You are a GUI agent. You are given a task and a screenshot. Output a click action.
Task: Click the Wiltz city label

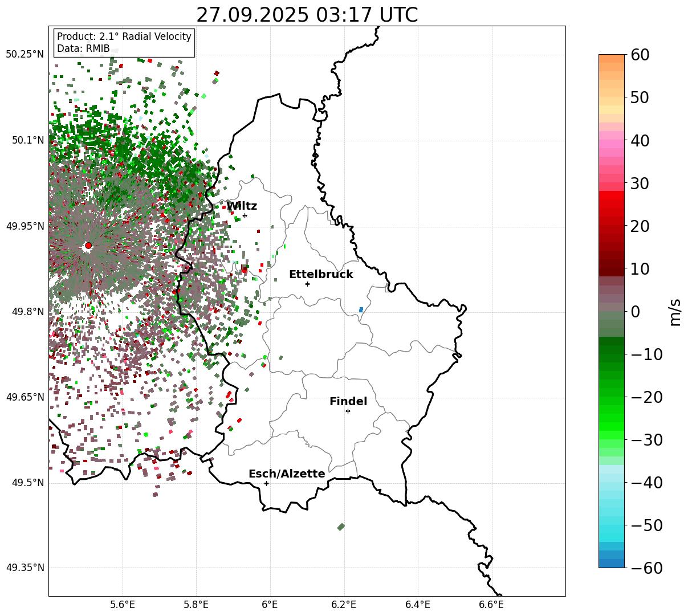242,206
